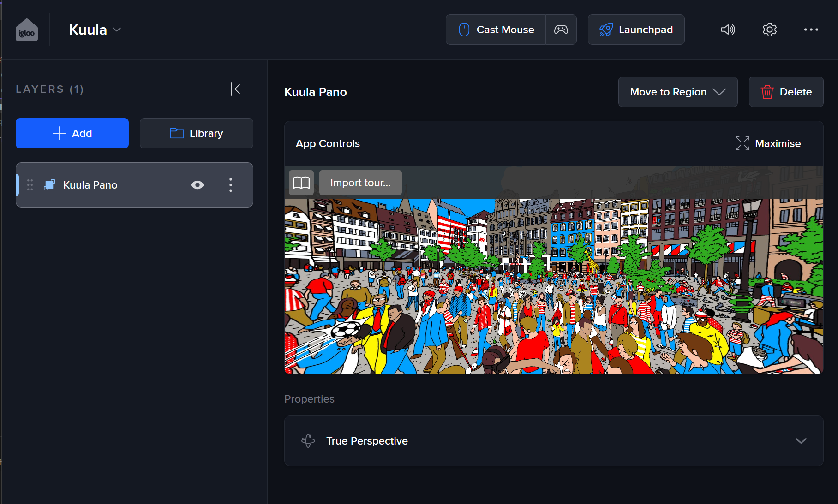
Task: Open the Move to Region dropdown
Action: point(678,92)
